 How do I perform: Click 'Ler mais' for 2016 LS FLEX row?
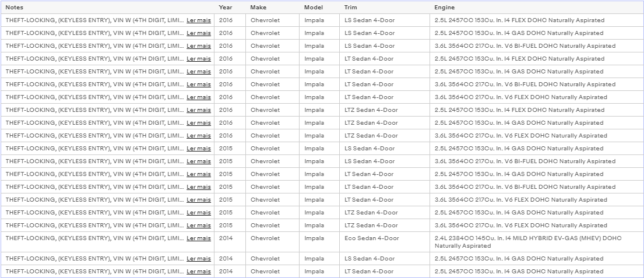tap(199, 20)
